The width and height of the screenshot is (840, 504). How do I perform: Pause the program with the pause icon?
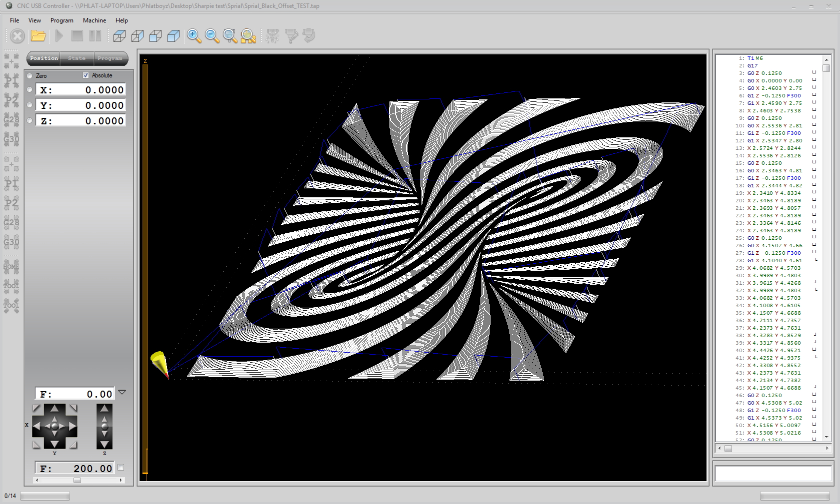pos(95,36)
